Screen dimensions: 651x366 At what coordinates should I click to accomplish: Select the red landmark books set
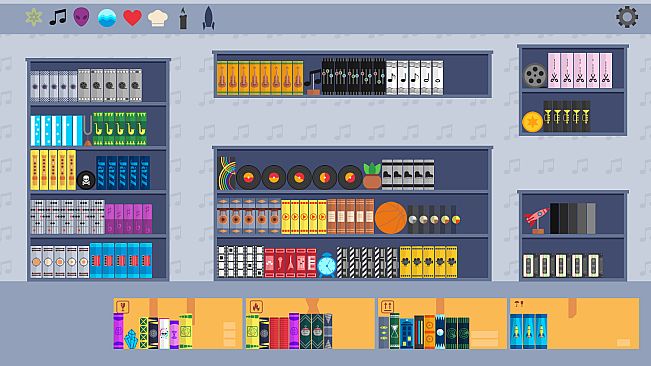[291, 263]
